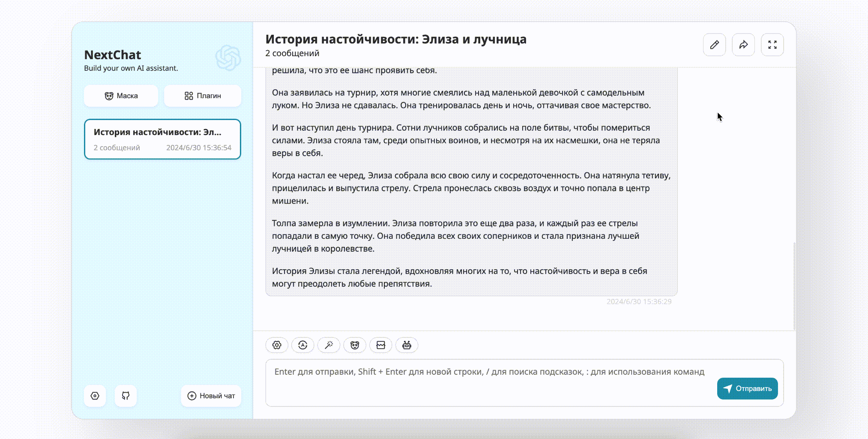Click paragraph starting 'История Элизы стала легендой'

click(460, 277)
